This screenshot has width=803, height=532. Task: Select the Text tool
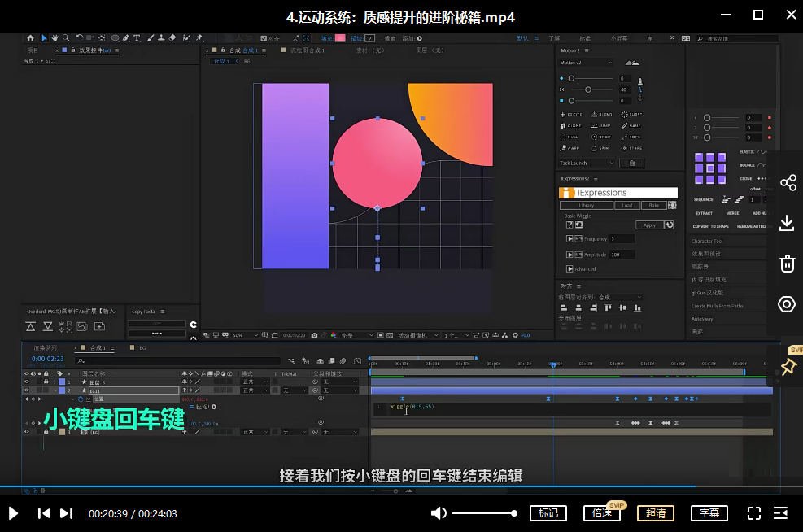(x=137, y=36)
